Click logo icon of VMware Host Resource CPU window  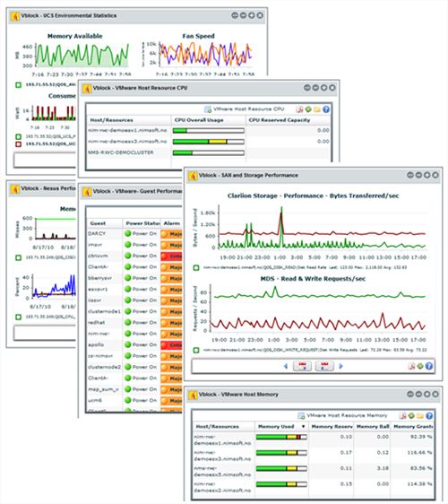pyautogui.click(x=87, y=88)
